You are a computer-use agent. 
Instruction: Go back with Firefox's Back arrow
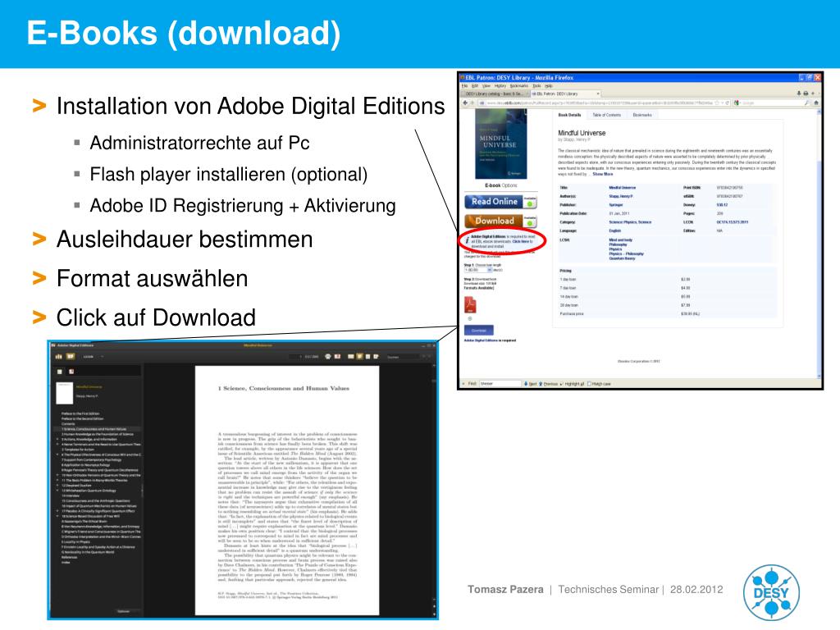click(465, 103)
